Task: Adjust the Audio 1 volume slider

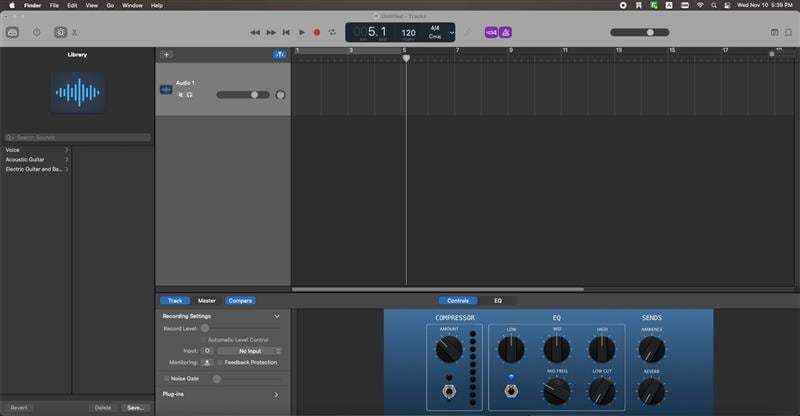Action: tap(243, 95)
